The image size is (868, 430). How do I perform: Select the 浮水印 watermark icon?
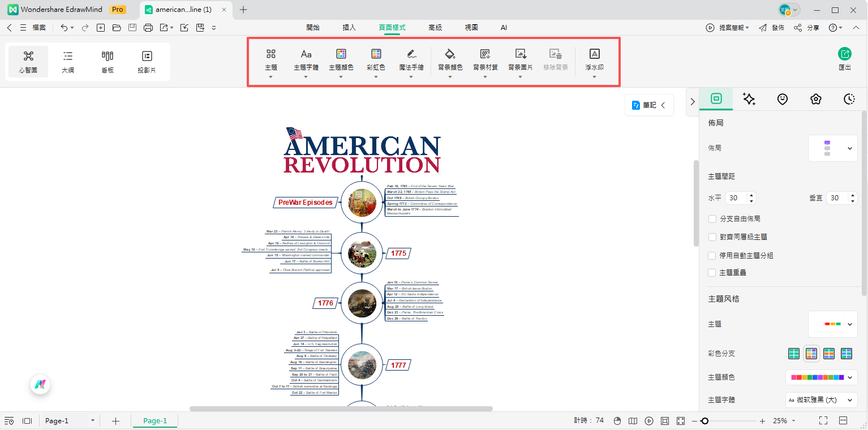click(594, 54)
